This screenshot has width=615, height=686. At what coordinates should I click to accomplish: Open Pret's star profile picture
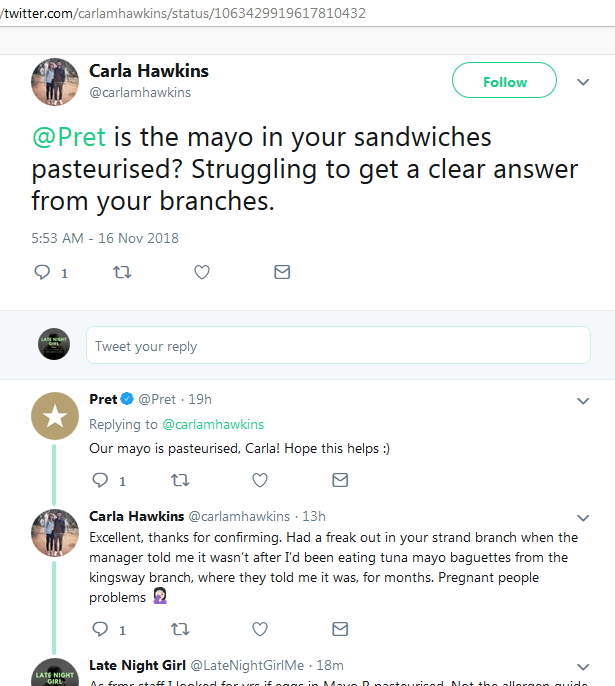(55, 418)
